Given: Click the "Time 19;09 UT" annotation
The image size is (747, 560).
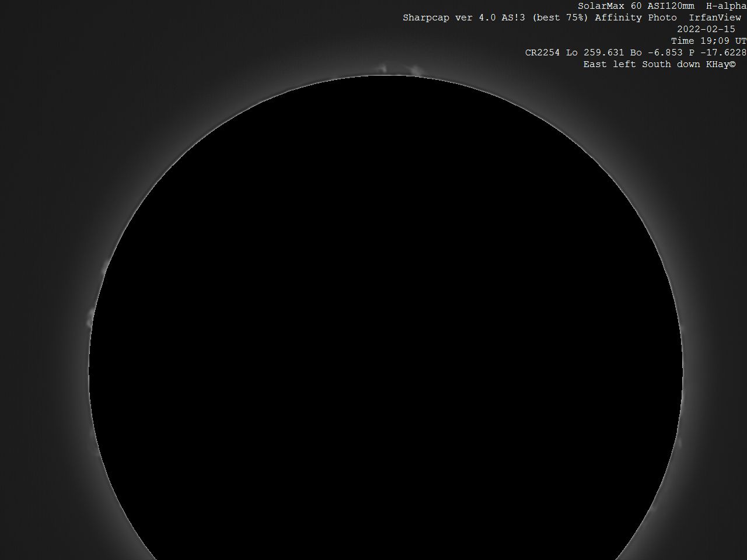Looking at the screenshot, I should (x=708, y=41).
